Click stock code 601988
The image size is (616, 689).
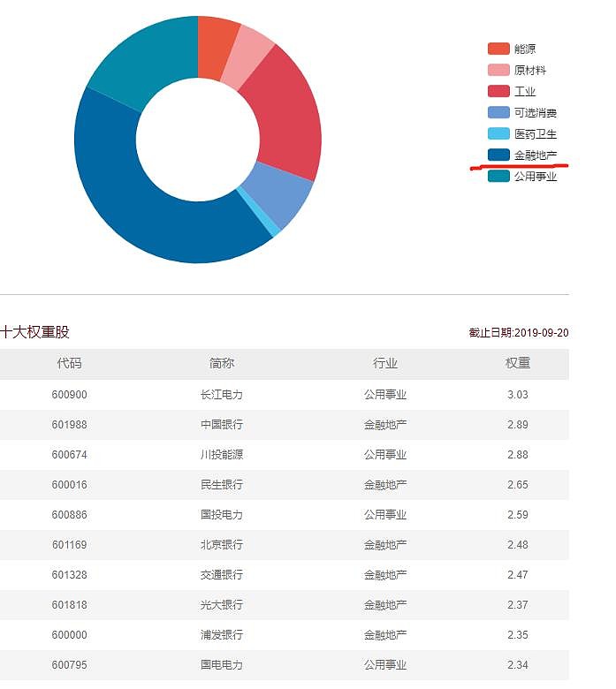69,425
